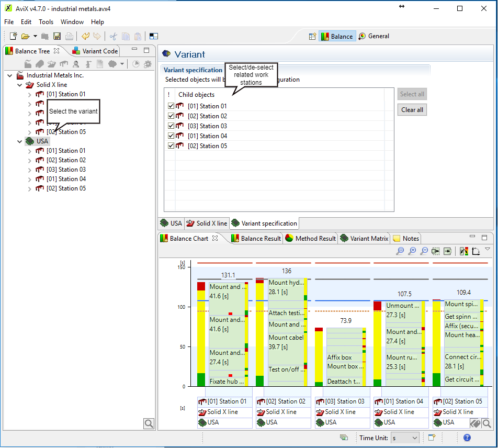Toggle the [03] Station 03 checkbox
Screen dimensions: 498x448
pos(171,126)
